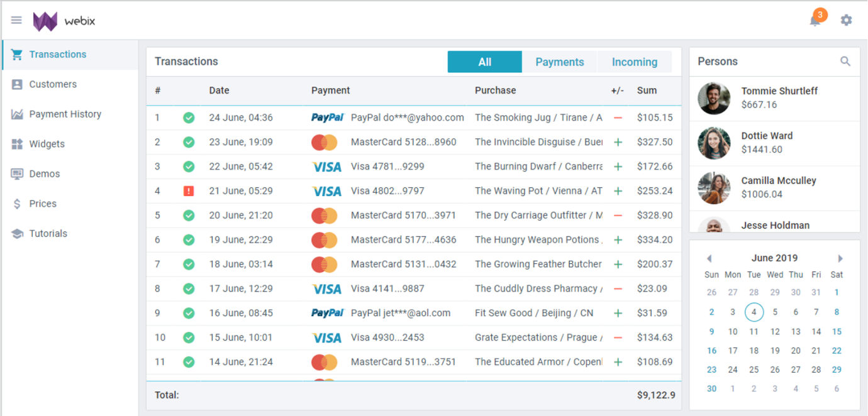Go to previous month in calendar
The height and width of the screenshot is (416, 868).
pyautogui.click(x=709, y=258)
